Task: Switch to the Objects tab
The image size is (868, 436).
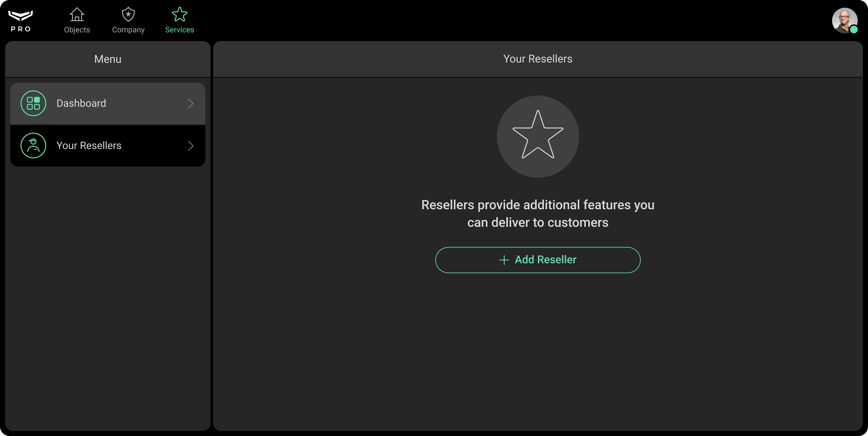Action: (x=77, y=20)
